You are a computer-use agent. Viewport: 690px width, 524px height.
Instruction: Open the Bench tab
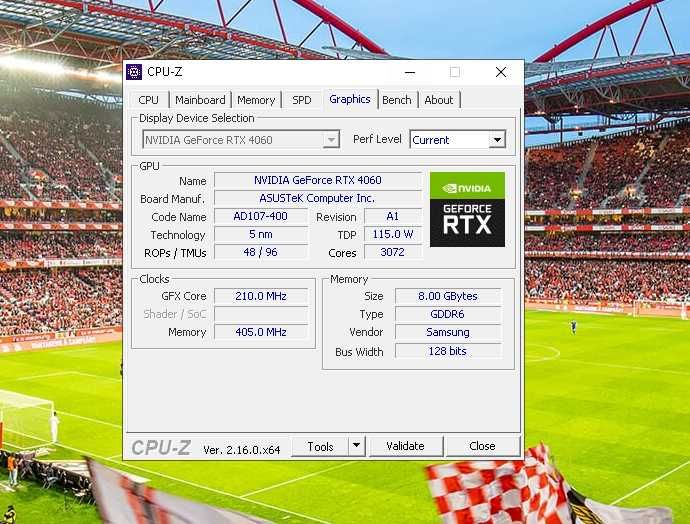pos(396,100)
